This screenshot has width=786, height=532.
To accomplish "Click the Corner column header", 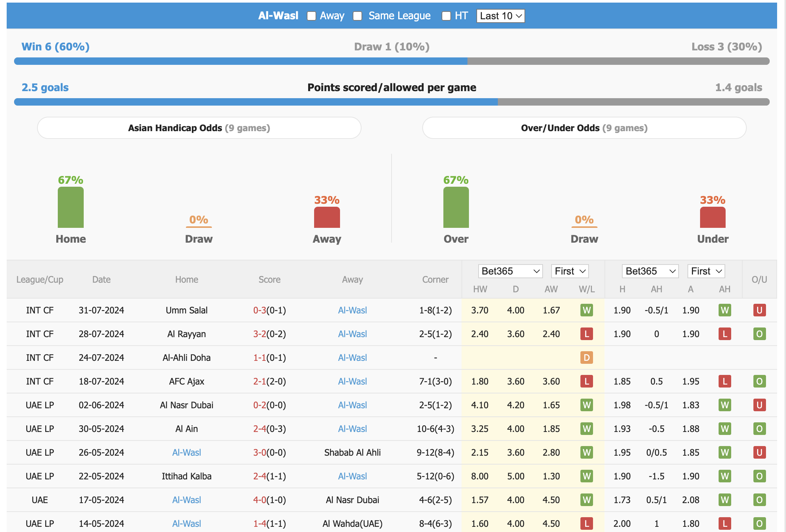I will pos(435,280).
